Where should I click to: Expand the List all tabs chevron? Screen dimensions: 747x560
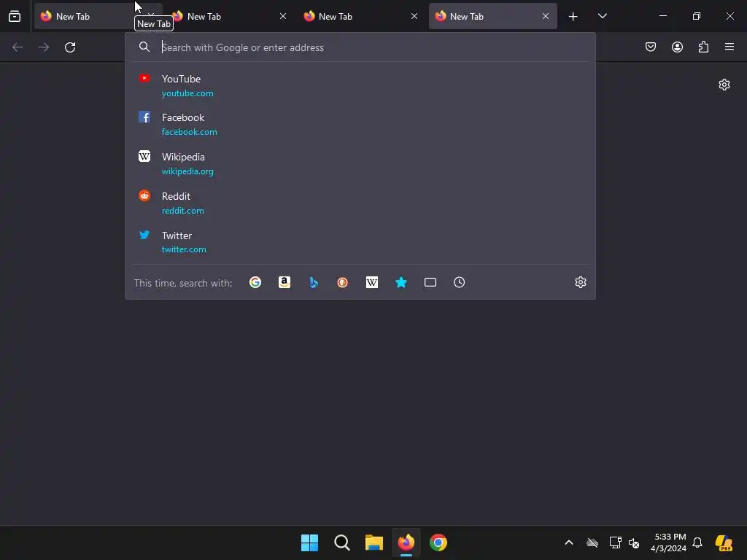pos(602,16)
